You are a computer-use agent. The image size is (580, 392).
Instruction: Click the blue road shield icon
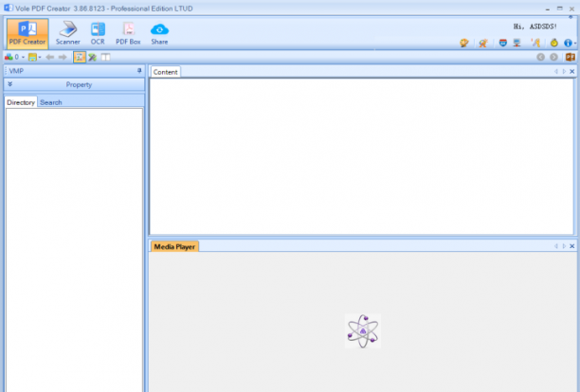[x=502, y=43]
